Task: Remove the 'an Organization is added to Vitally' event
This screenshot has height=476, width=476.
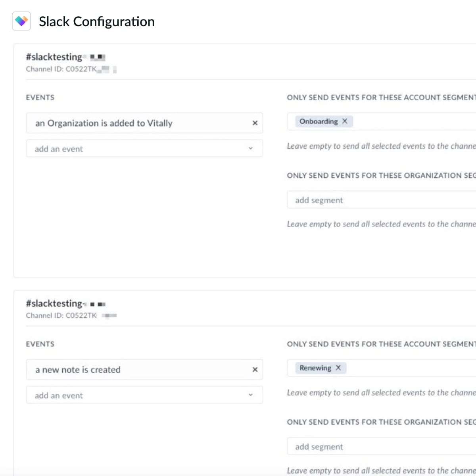Action: (x=255, y=123)
